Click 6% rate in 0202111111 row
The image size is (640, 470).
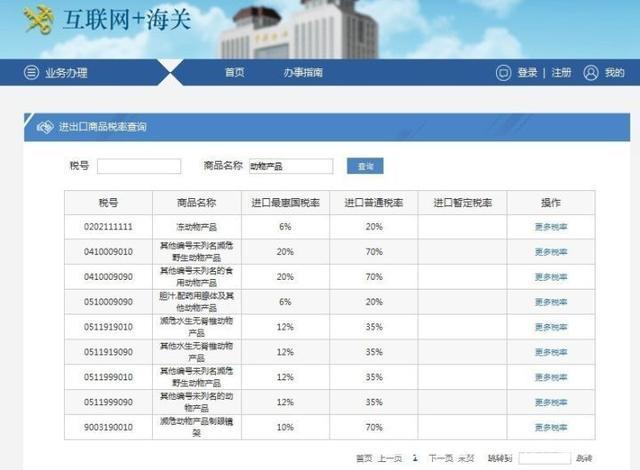click(285, 227)
